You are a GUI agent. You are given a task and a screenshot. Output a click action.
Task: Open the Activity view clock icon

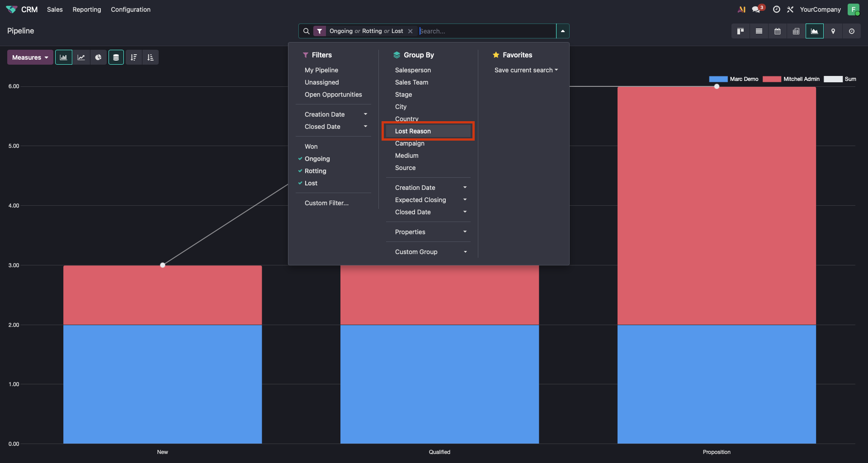coord(852,31)
